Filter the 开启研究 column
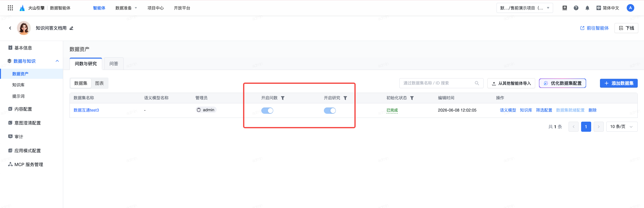 tap(345, 98)
